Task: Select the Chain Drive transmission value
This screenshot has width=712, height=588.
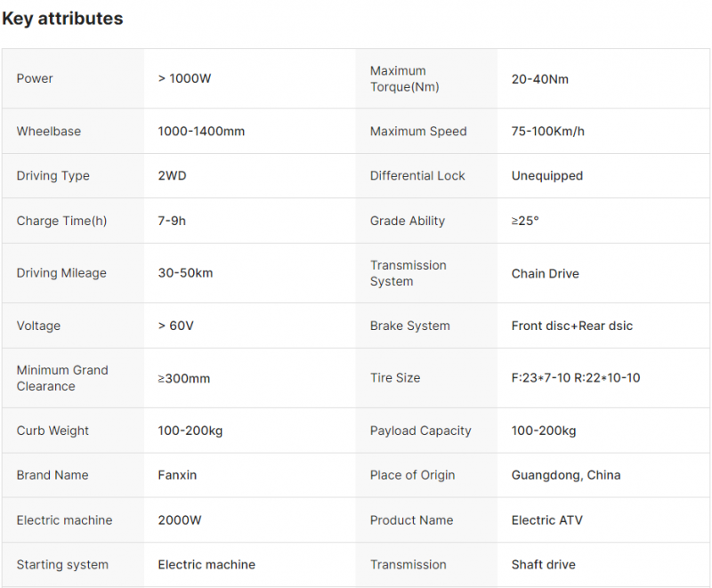Action: coord(545,273)
